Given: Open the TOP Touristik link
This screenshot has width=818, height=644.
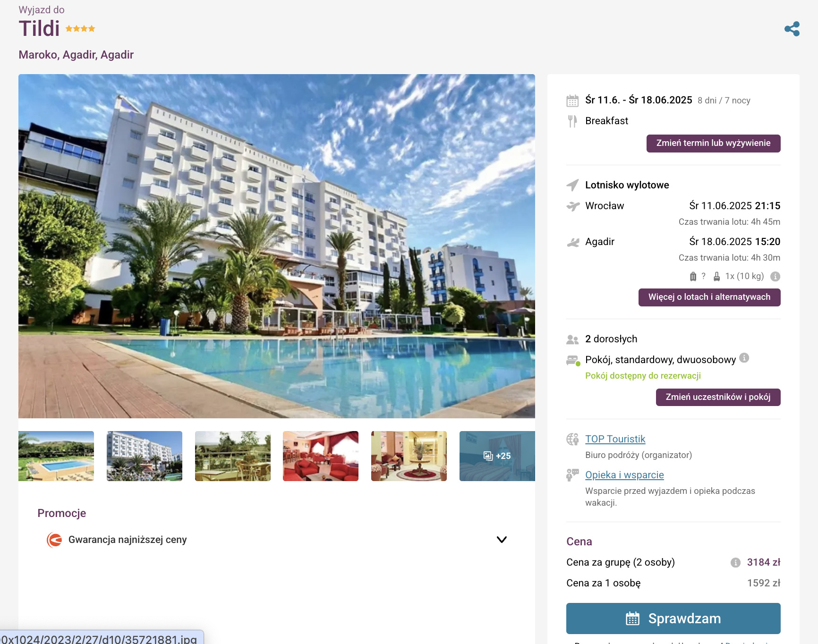Looking at the screenshot, I should point(615,439).
